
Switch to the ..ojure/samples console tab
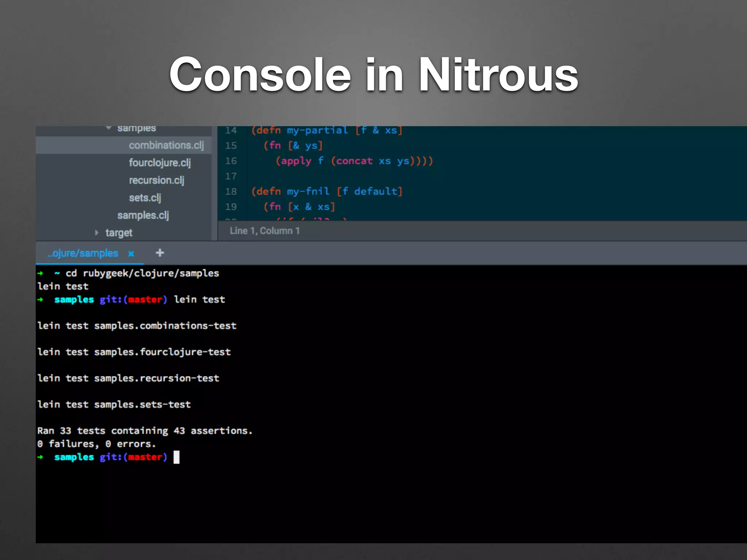pyautogui.click(x=82, y=253)
